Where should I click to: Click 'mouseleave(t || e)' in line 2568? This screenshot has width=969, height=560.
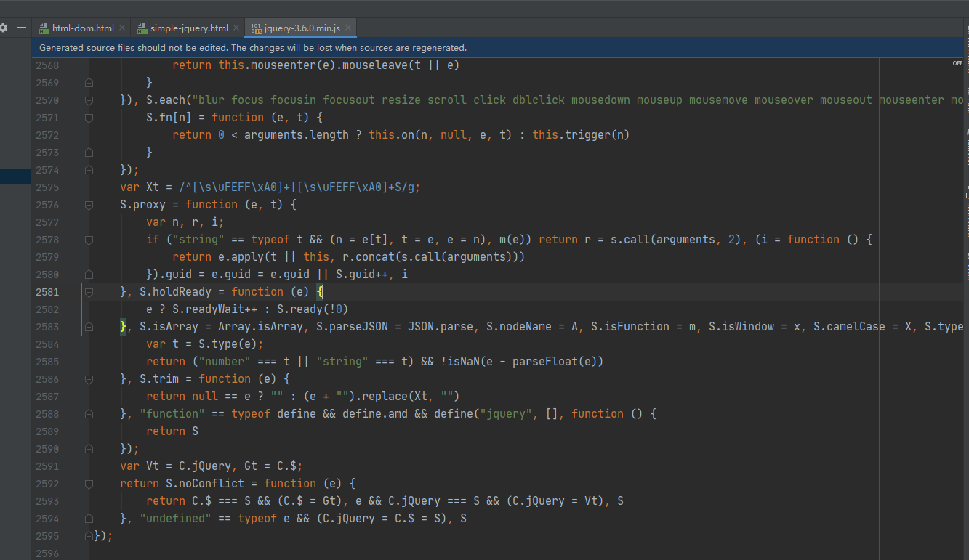click(x=401, y=65)
